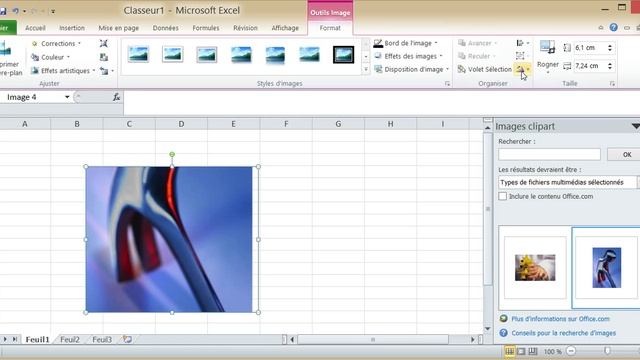This screenshot has width=640, height=360.
Task: Apply the black-framed picture style
Action: tap(343, 54)
